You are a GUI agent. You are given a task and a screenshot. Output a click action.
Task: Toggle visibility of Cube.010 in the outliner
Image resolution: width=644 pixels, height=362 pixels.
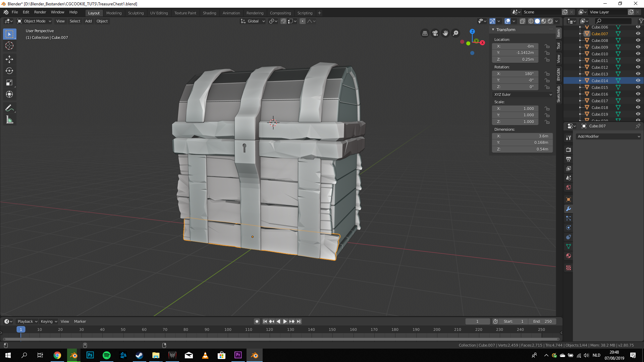(638, 54)
